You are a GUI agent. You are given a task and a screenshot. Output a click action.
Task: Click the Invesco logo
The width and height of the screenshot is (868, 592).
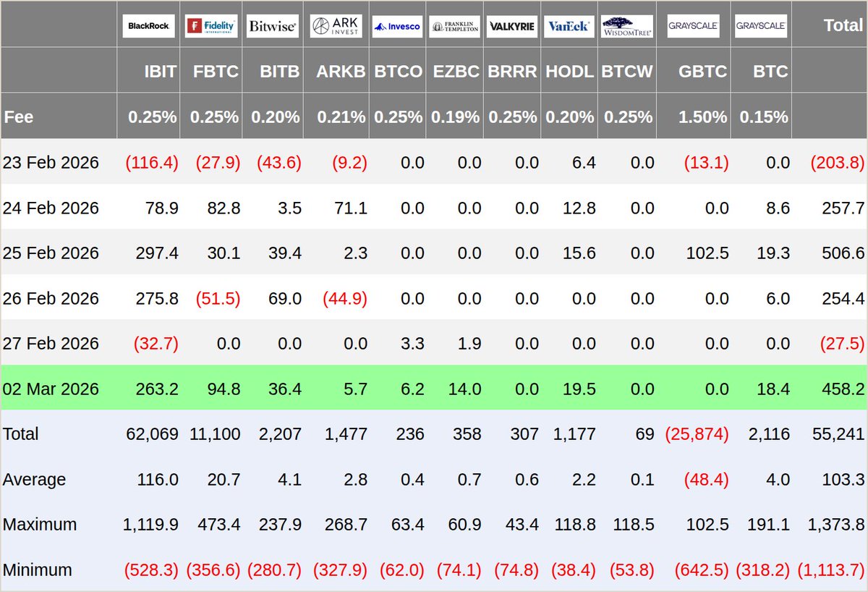(397, 26)
